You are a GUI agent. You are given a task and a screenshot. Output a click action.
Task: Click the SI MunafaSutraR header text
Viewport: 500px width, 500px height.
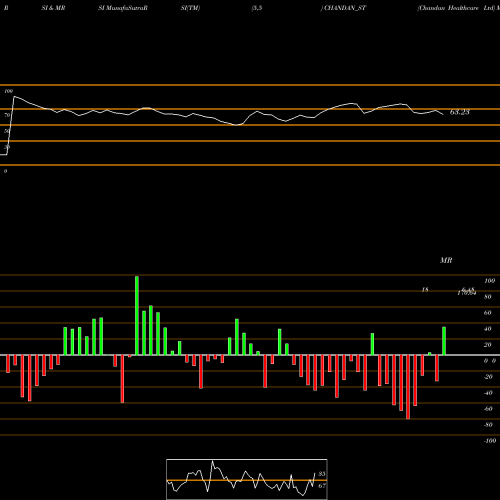point(123,8)
